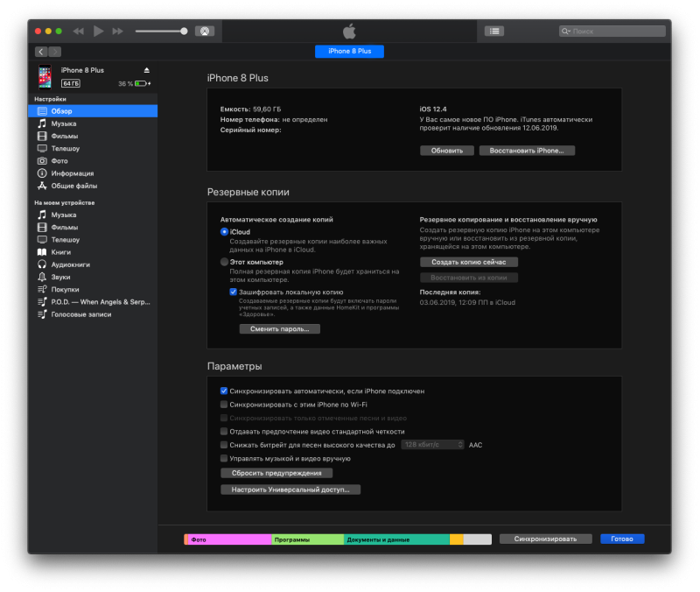
Task: Click the blue Готово button
Action: (x=622, y=539)
